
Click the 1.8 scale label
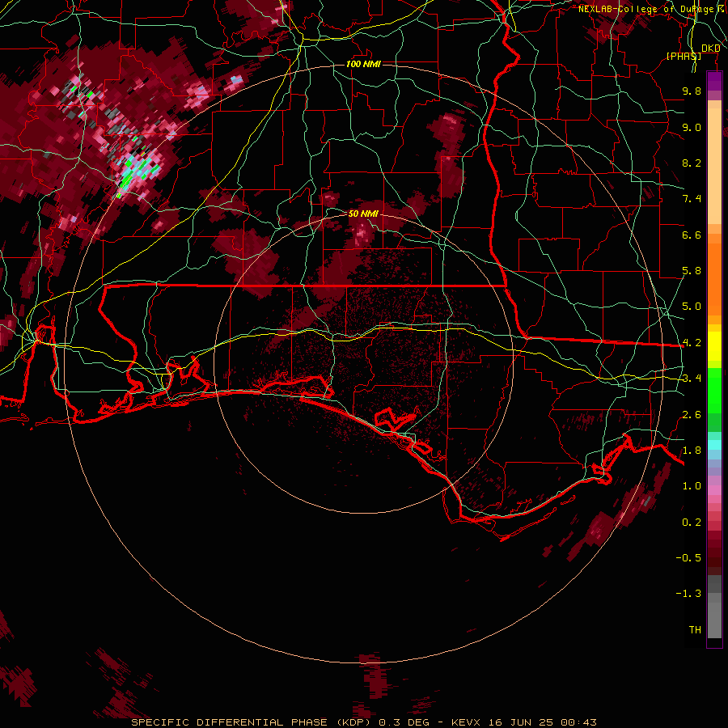692,451
